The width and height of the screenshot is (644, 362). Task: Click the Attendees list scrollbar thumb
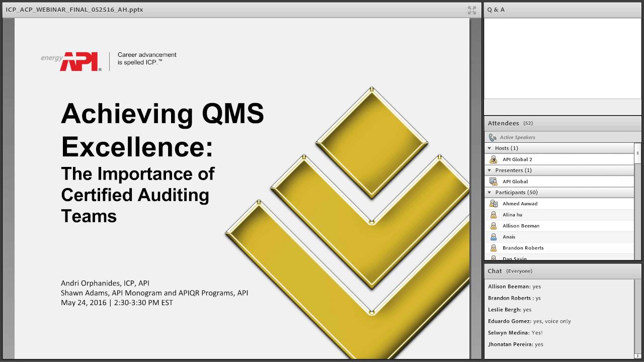638,153
